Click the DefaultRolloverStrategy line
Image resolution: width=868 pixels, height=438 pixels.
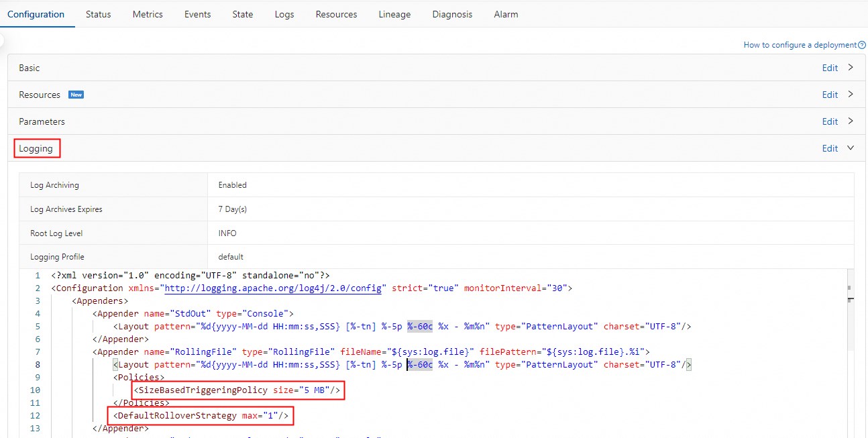pyautogui.click(x=201, y=415)
